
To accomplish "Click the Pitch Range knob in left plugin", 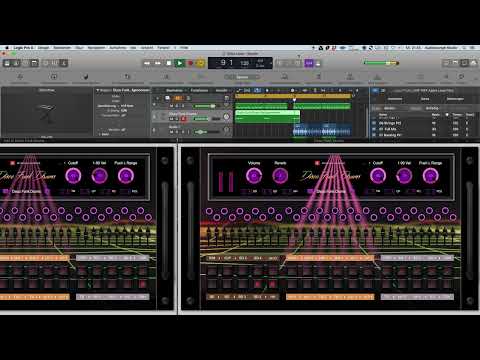I will (x=126, y=176).
